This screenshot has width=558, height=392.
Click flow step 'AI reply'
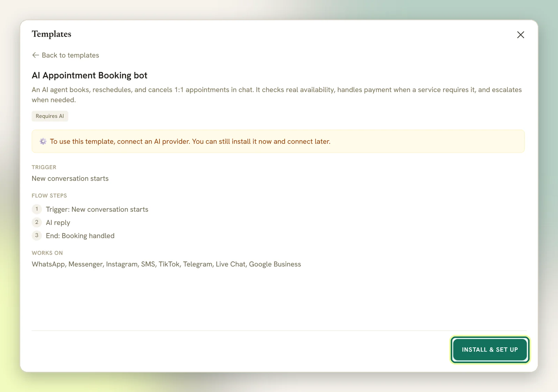pyautogui.click(x=58, y=223)
